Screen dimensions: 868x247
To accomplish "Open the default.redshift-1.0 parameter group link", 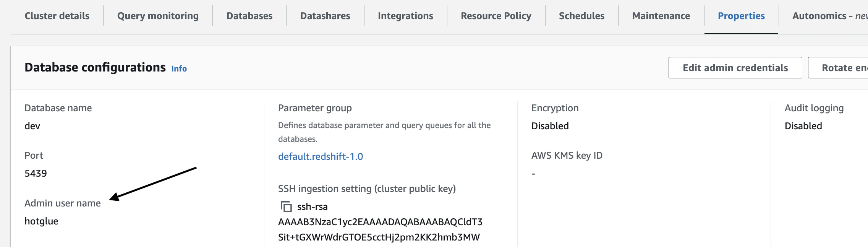I will (321, 156).
